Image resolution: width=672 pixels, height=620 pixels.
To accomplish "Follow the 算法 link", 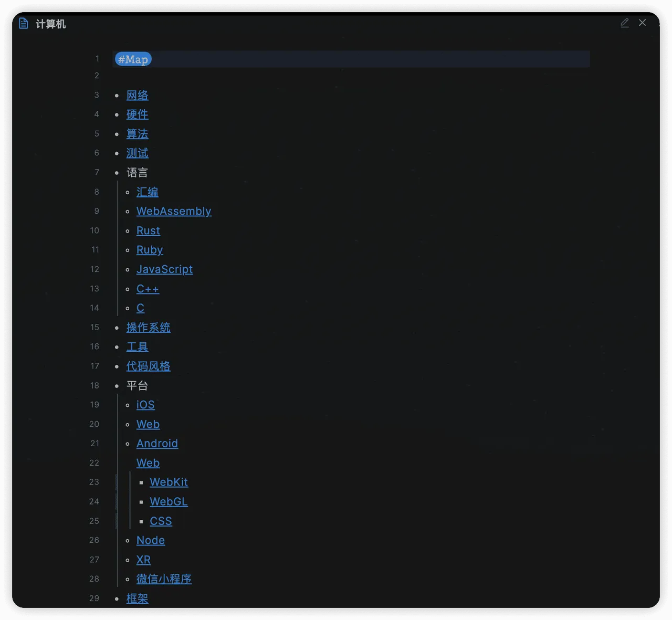I will coord(137,134).
